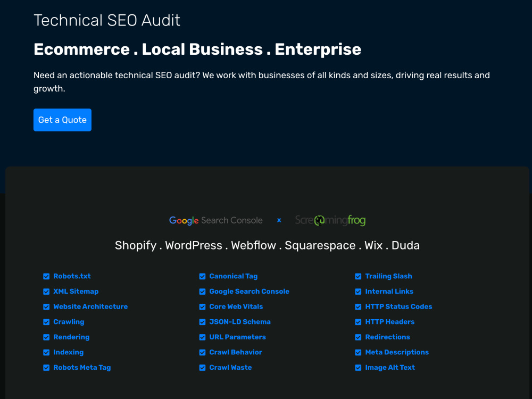
Task: Click checkmark icon beside Google Search Console item
Action: click(x=203, y=292)
